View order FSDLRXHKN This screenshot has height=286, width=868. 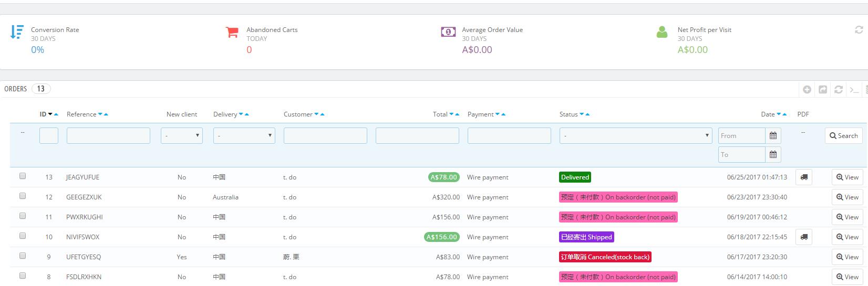tap(848, 277)
